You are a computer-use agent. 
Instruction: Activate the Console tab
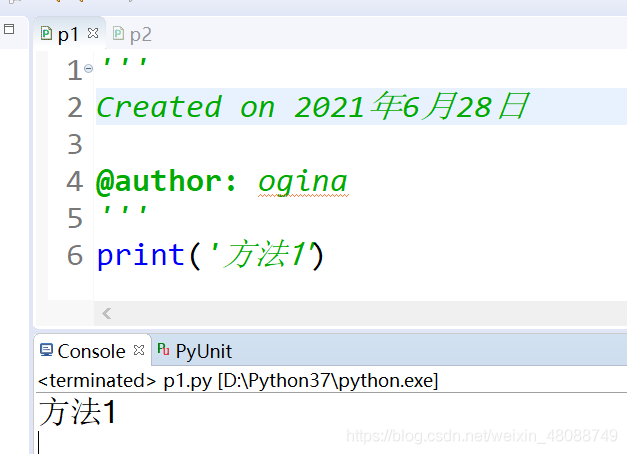(91, 351)
